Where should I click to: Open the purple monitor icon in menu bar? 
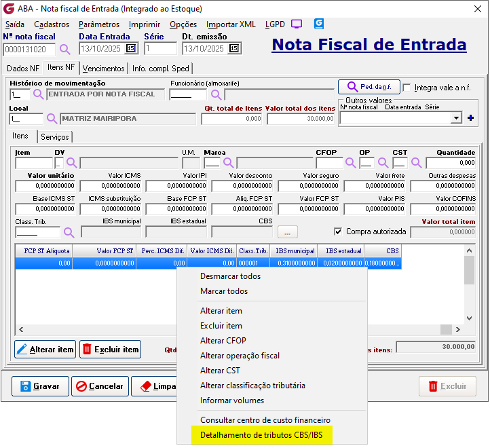coord(297,24)
